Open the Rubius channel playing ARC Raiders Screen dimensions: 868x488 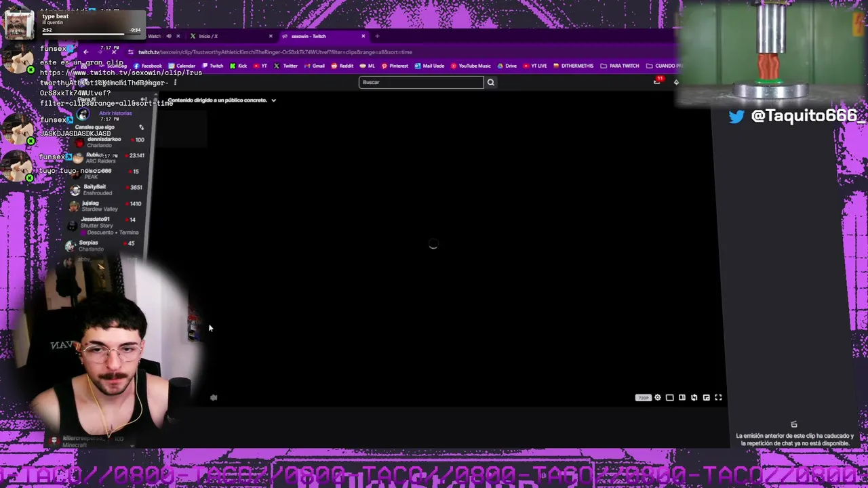click(107, 158)
